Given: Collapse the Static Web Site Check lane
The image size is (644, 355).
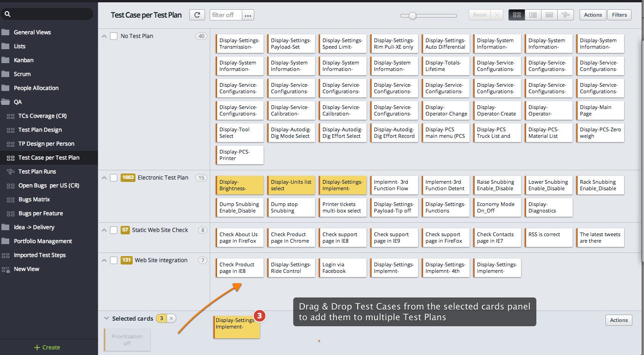Looking at the screenshot, I should click(x=104, y=230).
